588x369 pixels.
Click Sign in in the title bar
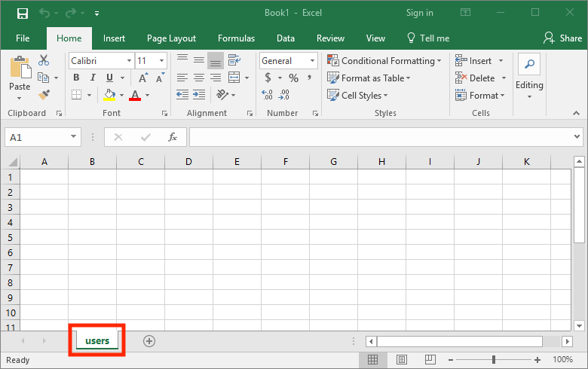coord(420,13)
